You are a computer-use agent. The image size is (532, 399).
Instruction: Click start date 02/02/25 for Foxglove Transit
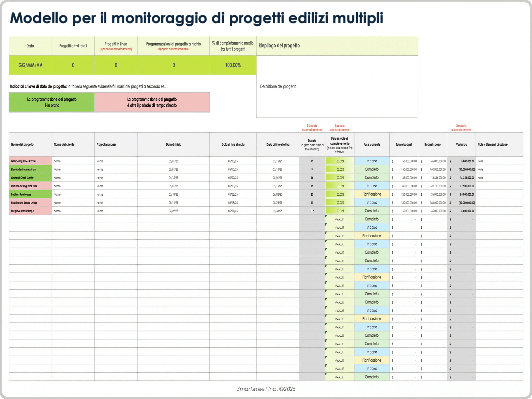click(173, 211)
